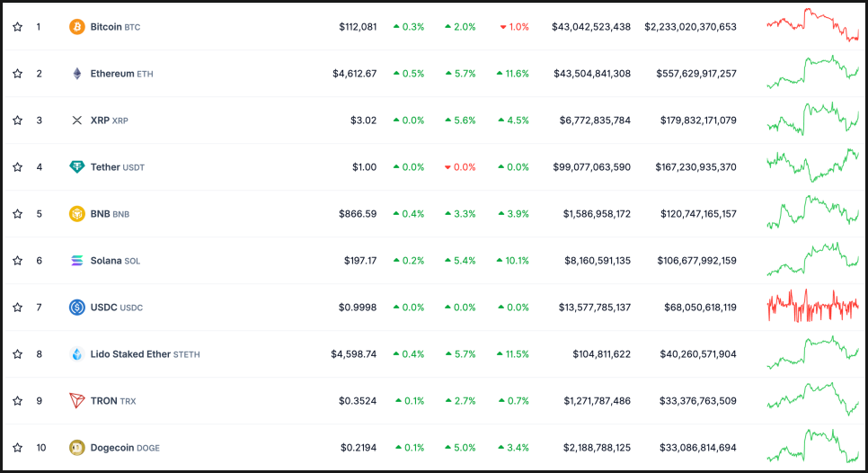
Task: Open Lido Staked Ether's sparkline chart
Action: pyautogui.click(x=812, y=353)
